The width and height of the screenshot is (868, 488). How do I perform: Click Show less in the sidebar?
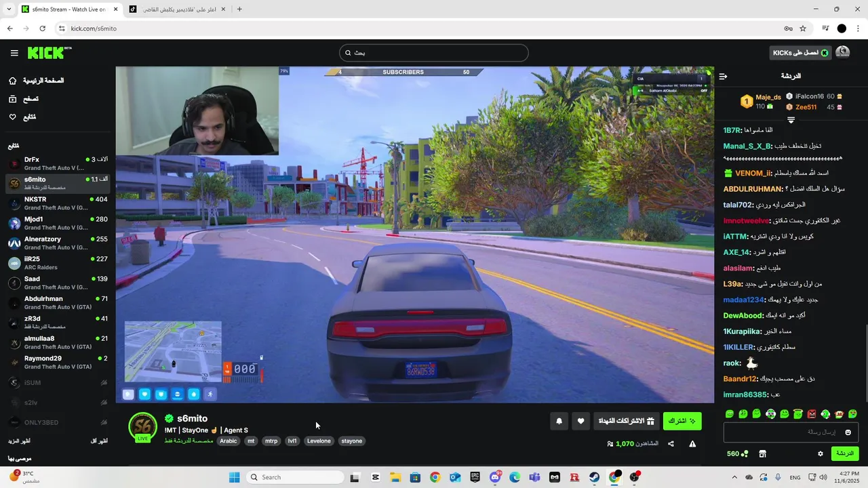click(99, 441)
